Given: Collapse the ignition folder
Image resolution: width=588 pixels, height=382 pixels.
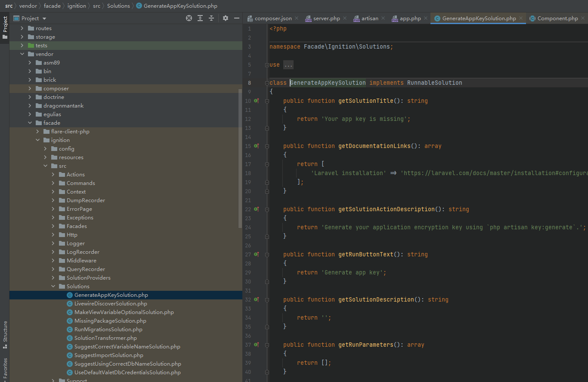Looking at the screenshot, I should (x=37, y=140).
